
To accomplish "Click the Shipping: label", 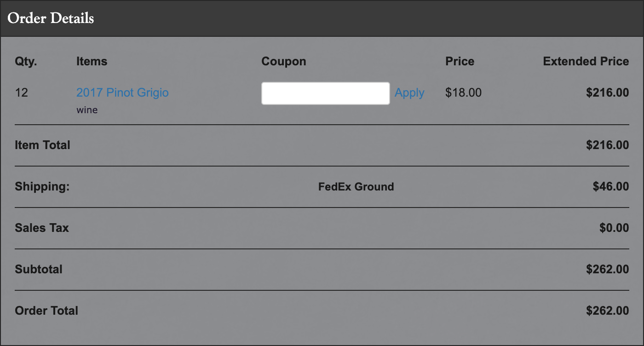I will click(x=42, y=187).
